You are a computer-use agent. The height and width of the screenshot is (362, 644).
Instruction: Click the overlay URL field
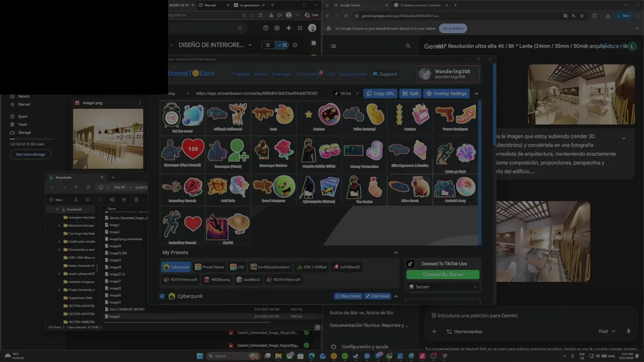pyautogui.click(x=261, y=94)
